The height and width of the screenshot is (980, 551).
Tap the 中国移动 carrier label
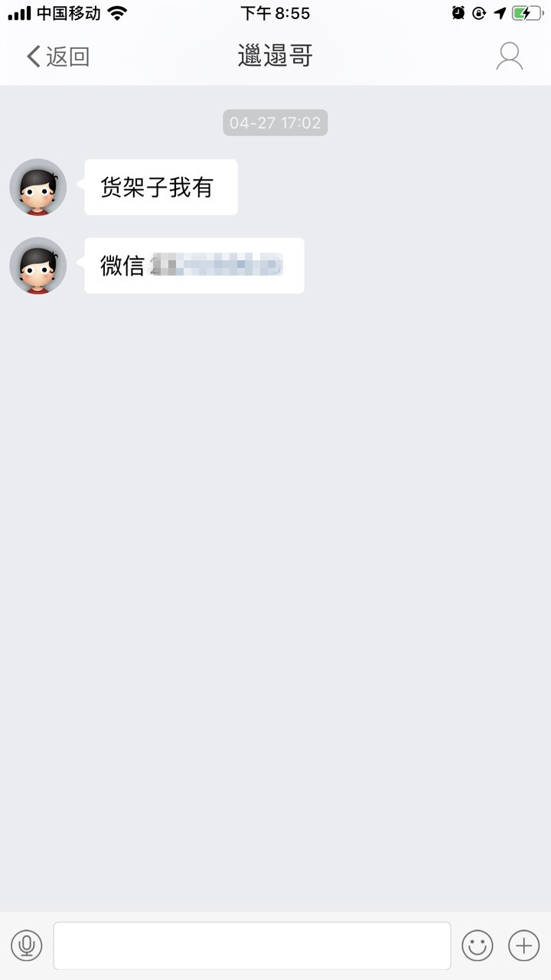[x=69, y=13]
